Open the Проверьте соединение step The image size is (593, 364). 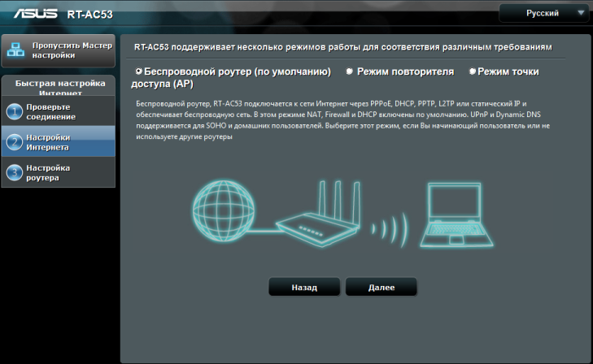[59, 111]
